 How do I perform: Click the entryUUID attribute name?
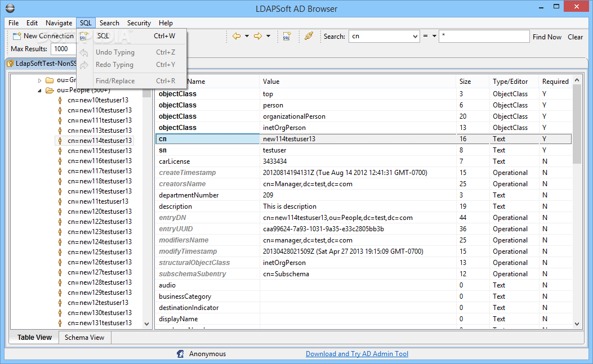[x=176, y=229]
